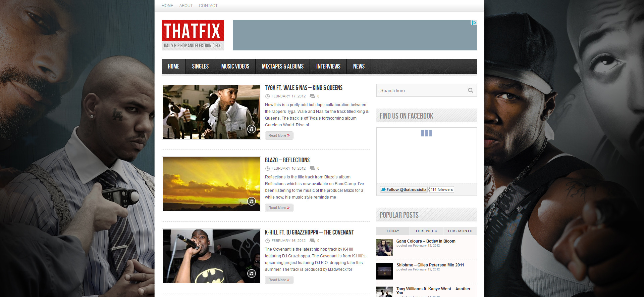Click Read More under Tyga post
This screenshot has height=297, width=644.
[279, 135]
